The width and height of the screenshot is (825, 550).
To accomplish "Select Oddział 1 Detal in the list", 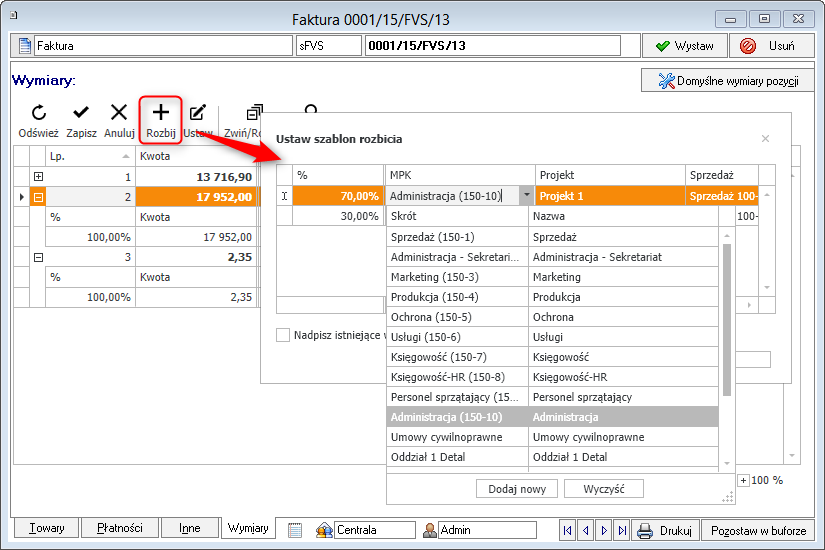I will pyautogui.click(x=552, y=457).
